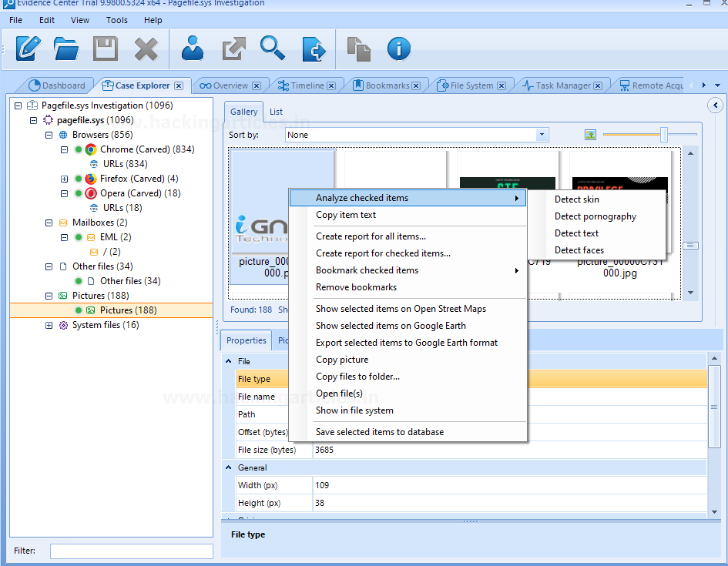This screenshot has width=728, height=566.
Task: Switch to the Timeline tab
Action: click(307, 85)
